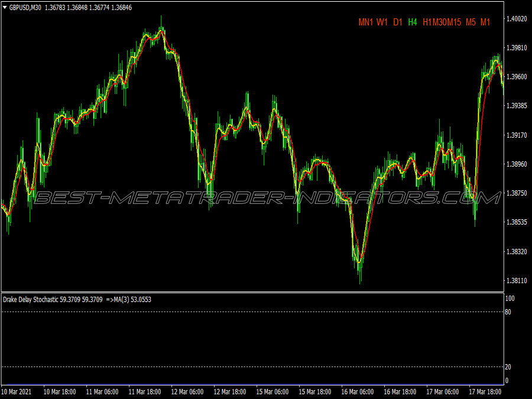Click the 15 Mar 06:00 time label
The image size is (532, 399).
coord(273,392)
